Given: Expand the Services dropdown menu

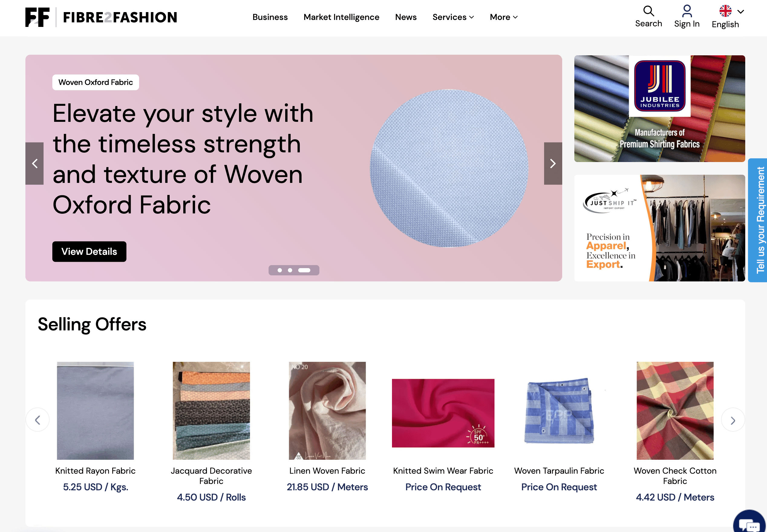Looking at the screenshot, I should (x=453, y=17).
